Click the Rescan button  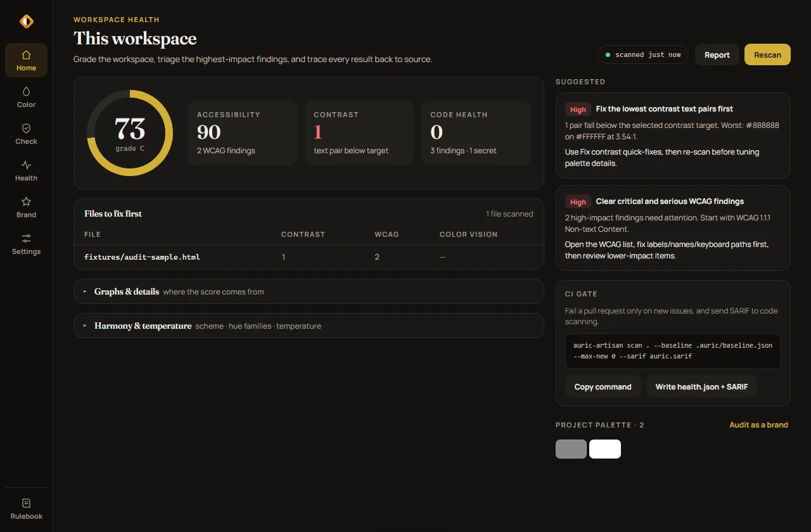click(767, 54)
